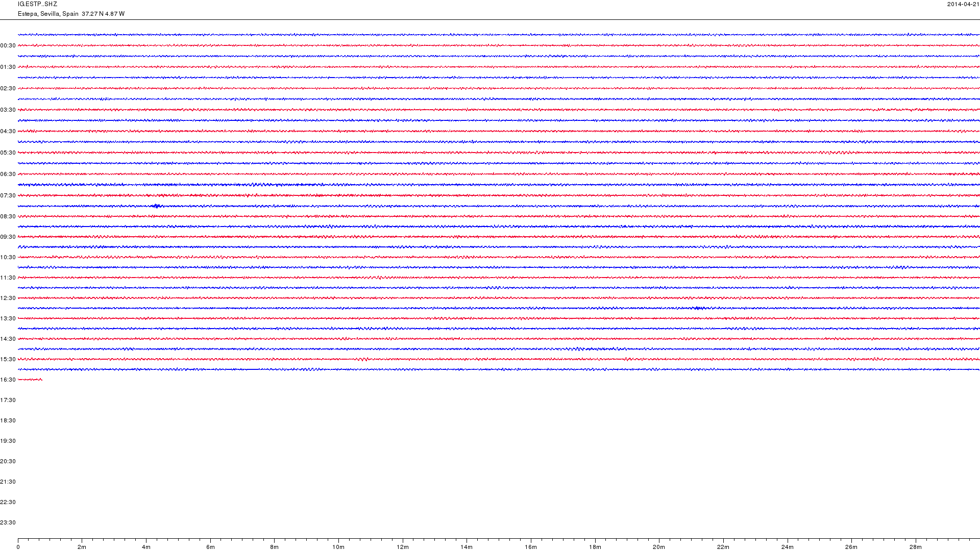Click the blue burst on the 13:00 trace near 21m

699,308
